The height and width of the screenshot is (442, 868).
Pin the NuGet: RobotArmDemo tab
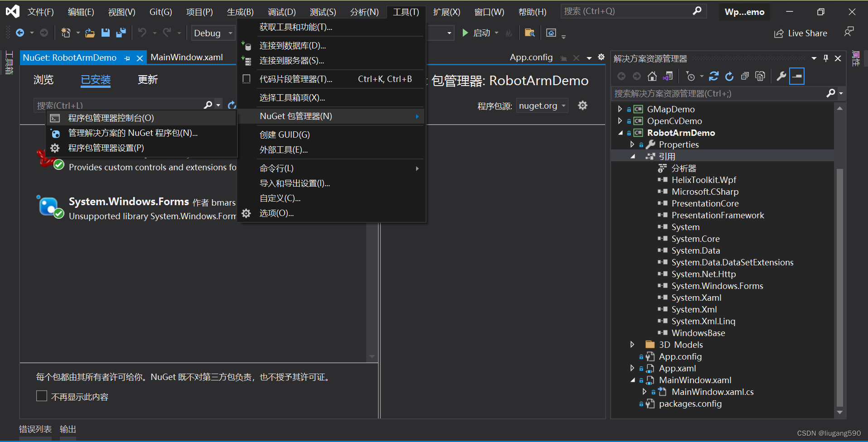[127, 58]
